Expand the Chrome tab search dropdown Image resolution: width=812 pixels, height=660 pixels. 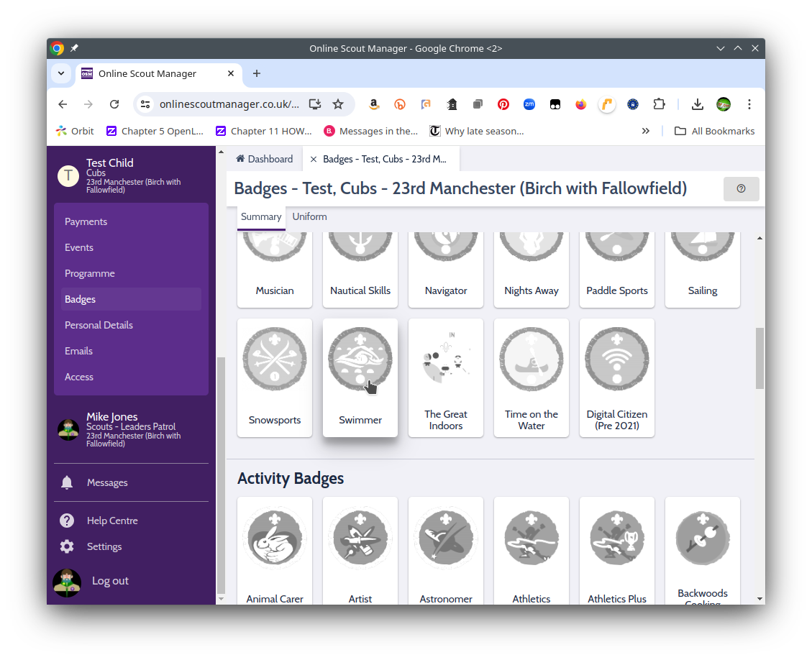coord(61,73)
